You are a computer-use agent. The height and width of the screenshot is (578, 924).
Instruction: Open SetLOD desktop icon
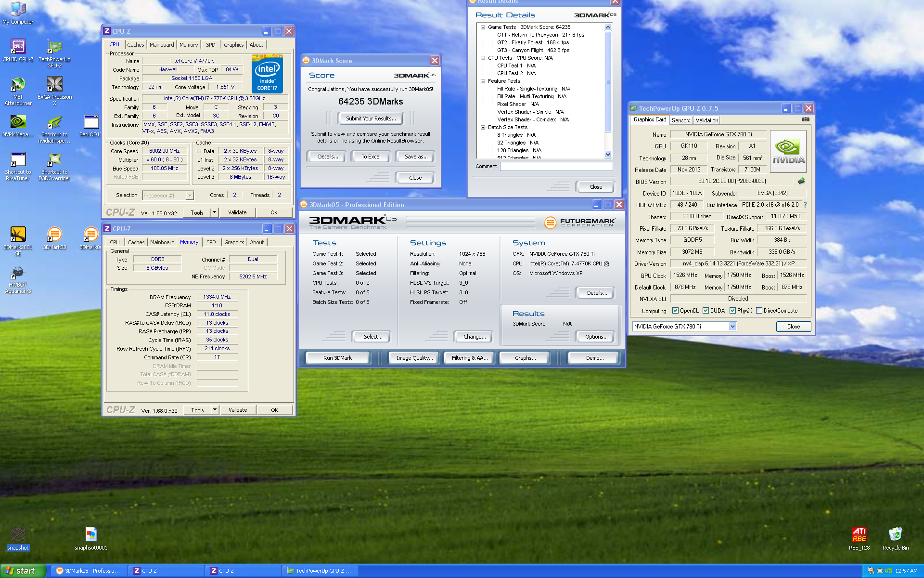click(x=90, y=126)
